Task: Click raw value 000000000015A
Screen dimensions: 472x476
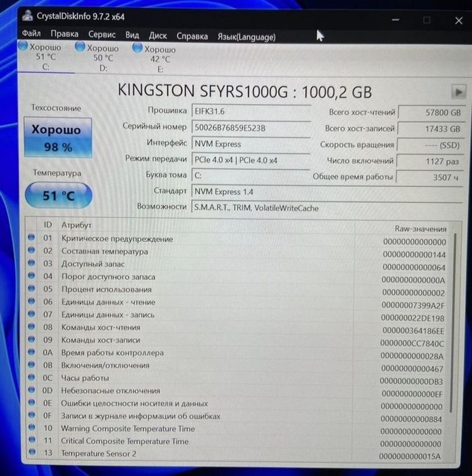Action: click(410, 456)
